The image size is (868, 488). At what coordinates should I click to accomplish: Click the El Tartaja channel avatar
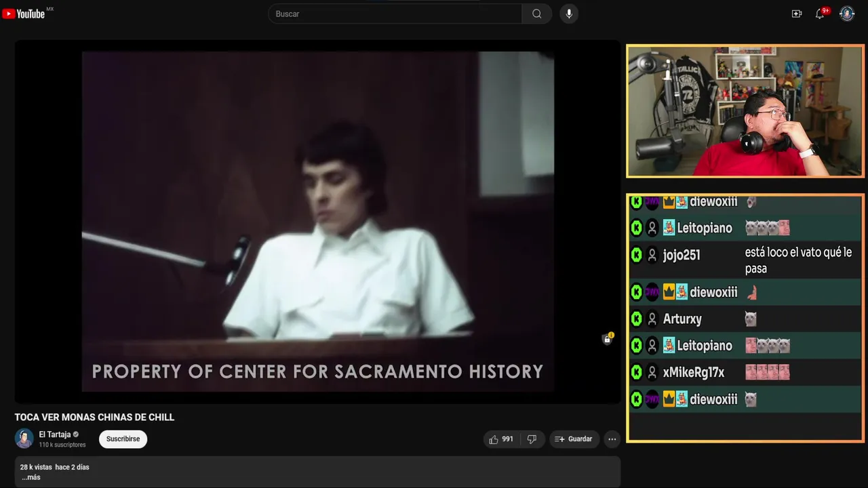(24, 439)
